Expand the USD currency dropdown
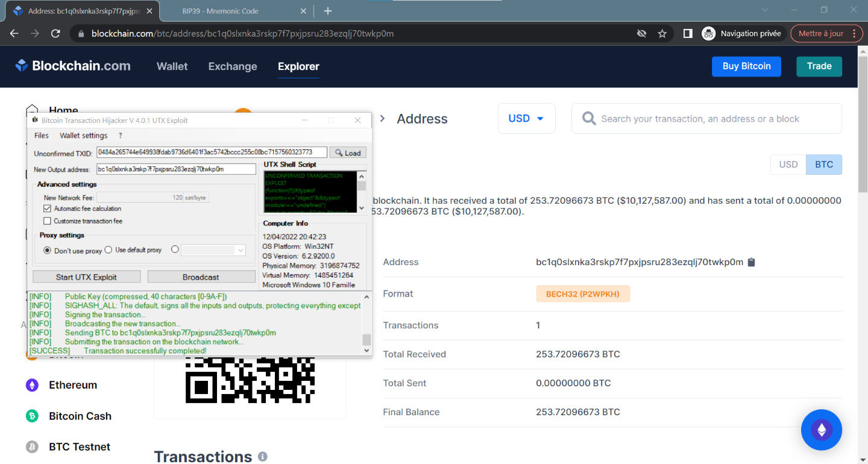Viewport: 868px width, 464px height. click(526, 119)
